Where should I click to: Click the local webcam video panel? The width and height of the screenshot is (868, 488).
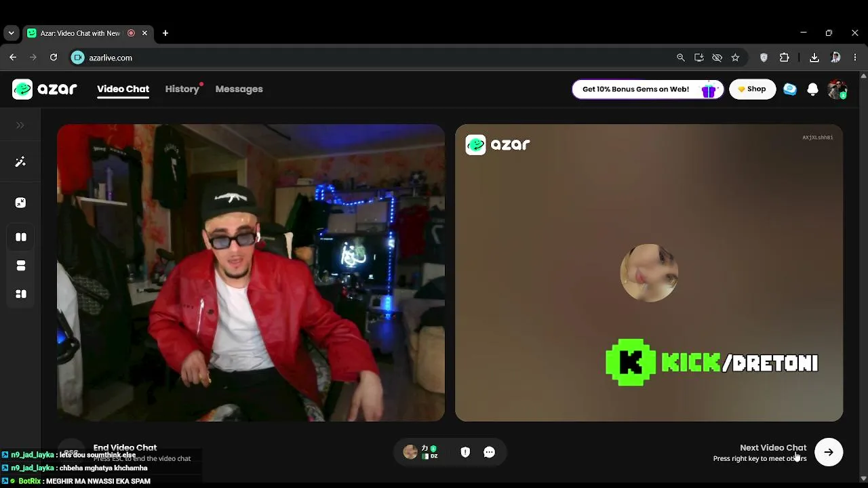[x=251, y=272]
